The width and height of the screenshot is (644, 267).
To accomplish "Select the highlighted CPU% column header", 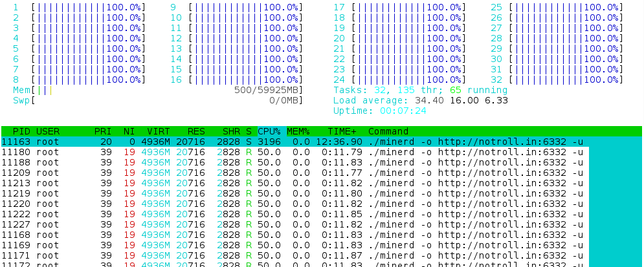I will click(x=269, y=131).
